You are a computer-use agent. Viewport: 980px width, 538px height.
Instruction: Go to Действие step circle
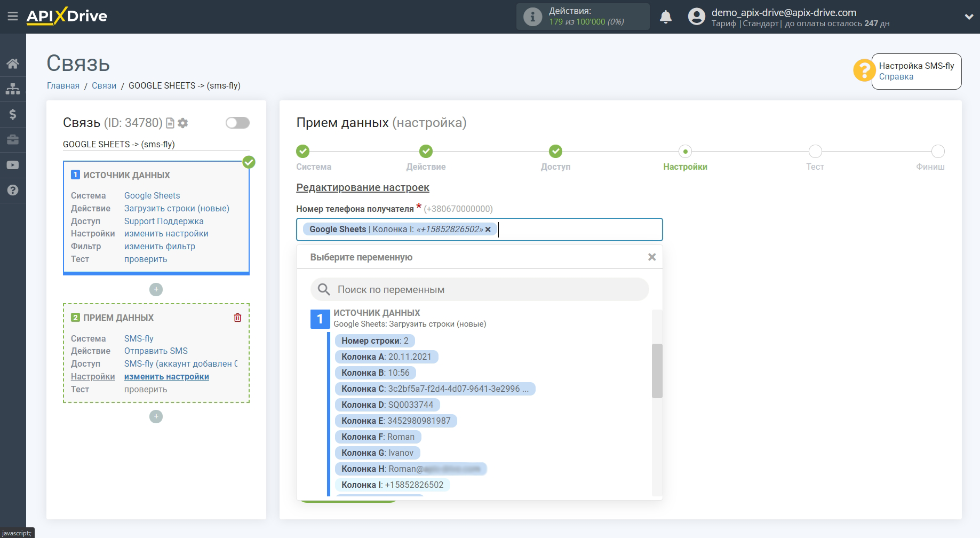pos(426,151)
